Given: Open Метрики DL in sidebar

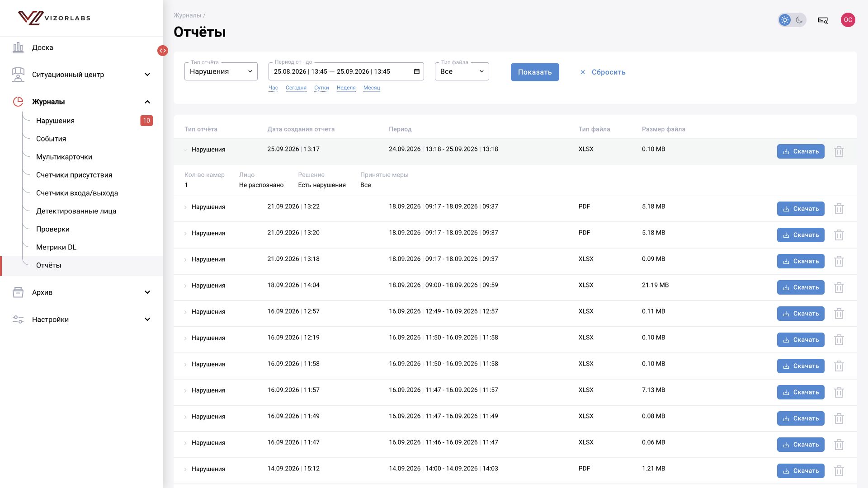Looking at the screenshot, I should coord(56,247).
